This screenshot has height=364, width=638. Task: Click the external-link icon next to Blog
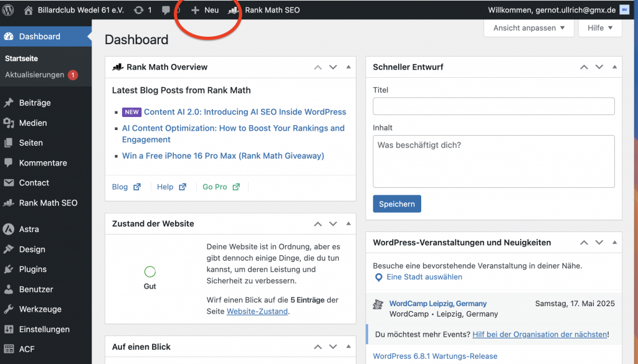pos(137,187)
